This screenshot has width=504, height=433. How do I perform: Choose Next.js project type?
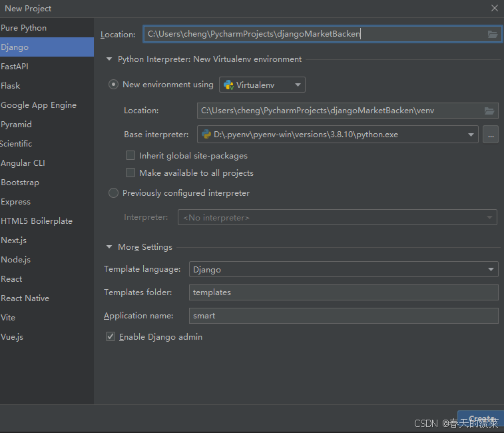[47, 240]
